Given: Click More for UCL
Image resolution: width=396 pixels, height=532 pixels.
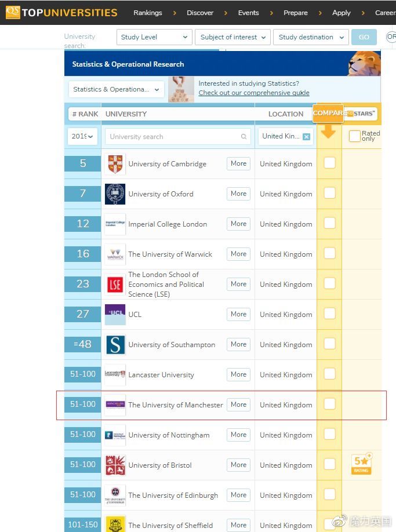Looking at the screenshot, I should (238, 314).
